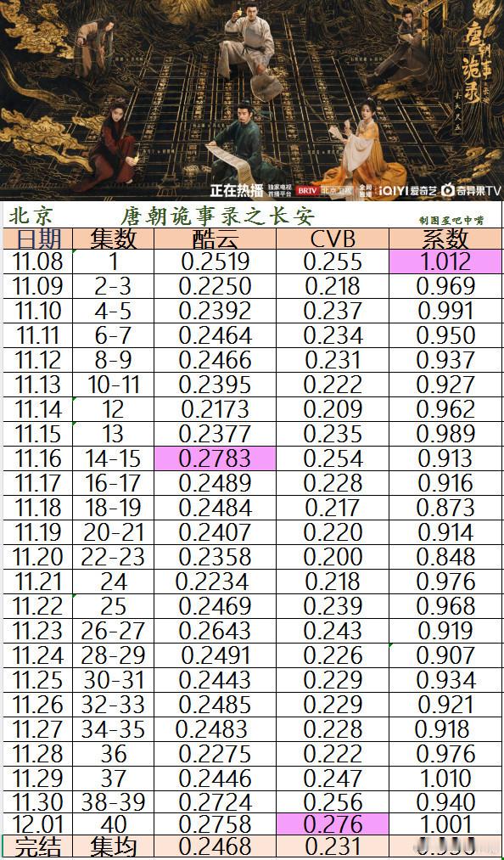Select CVB value 0.254
This screenshot has height=860, width=504.
click(x=333, y=458)
